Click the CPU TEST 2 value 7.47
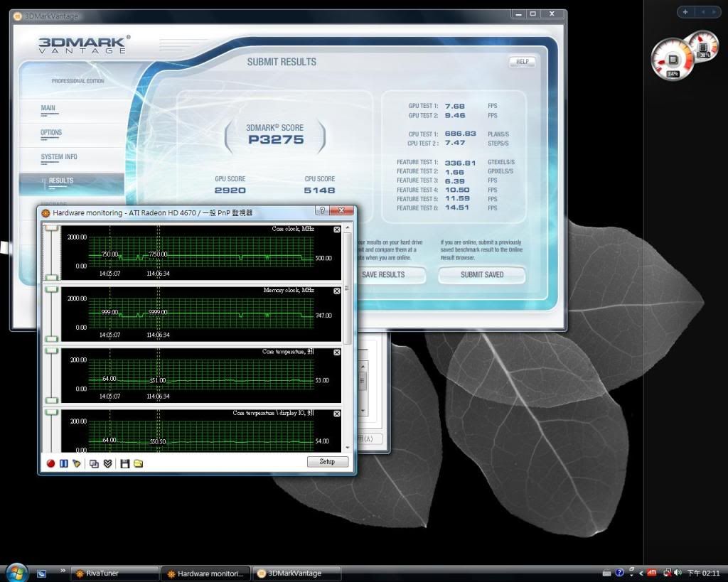 (455, 143)
